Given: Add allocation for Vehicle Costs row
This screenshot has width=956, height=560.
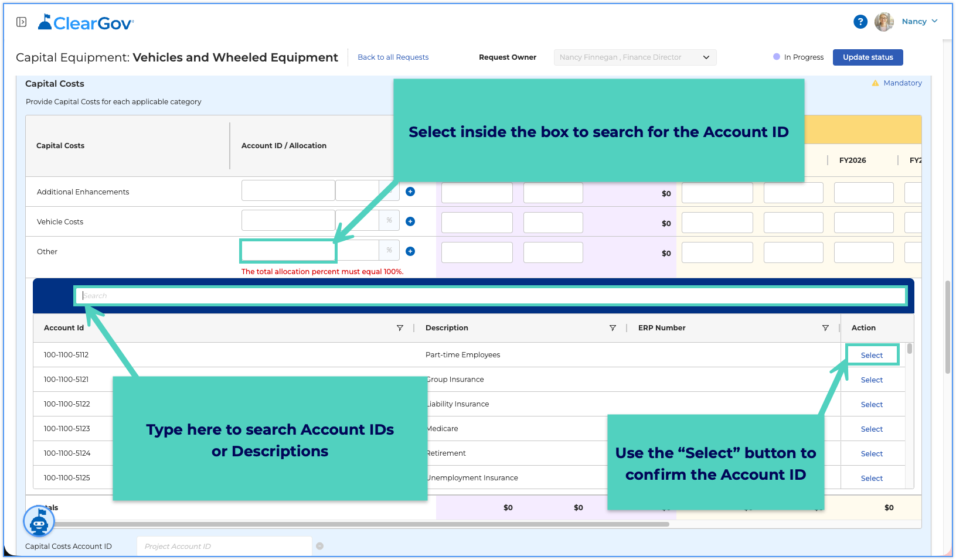Looking at the screenshot, I should pyautogui.click(x=410, y=221).
